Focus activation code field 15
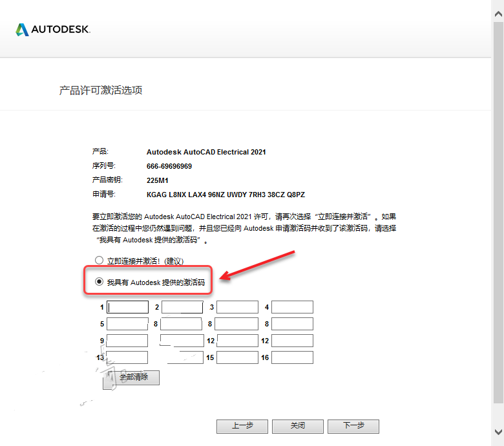The height and width of the screenshot is (446, 504). pos(238,357)
